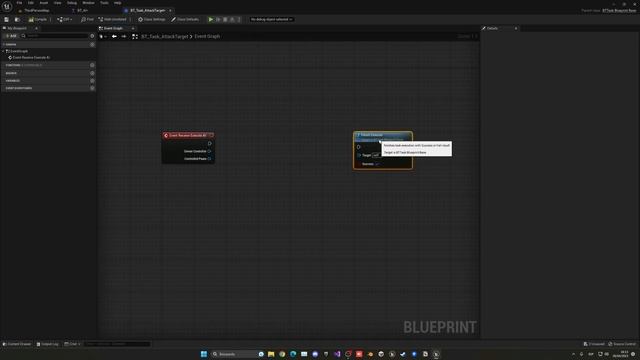Click the Target pin on Finish Execute
Viewport: 640px width, 360px height.
point(358,155)
